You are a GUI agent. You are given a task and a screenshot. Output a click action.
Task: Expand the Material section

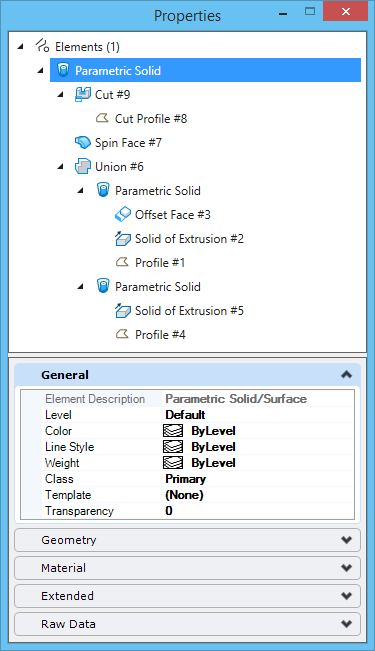(187, 568)
